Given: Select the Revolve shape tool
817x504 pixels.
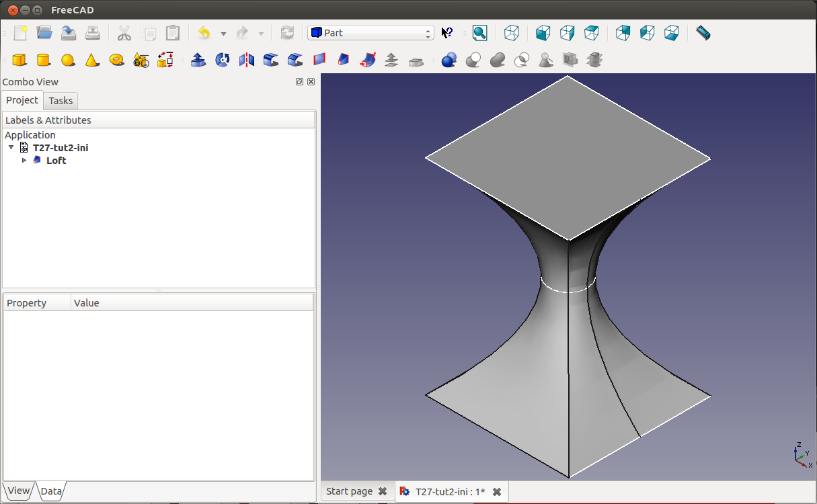Looking at the screenshot, I should [x=223, y=60].
